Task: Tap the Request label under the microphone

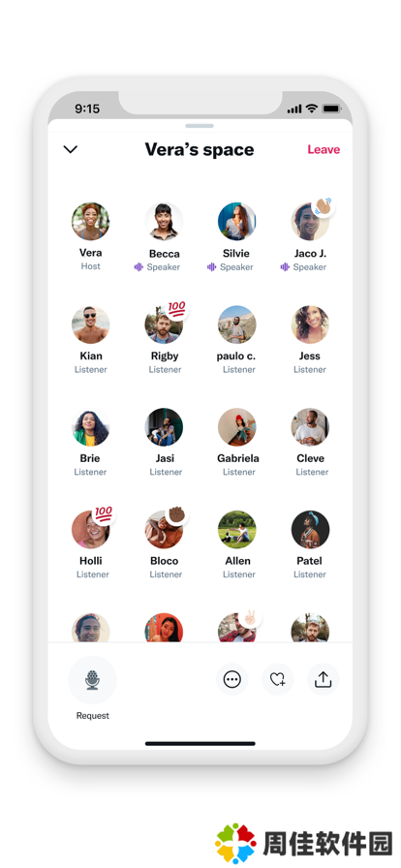Action: [x=92, y=716]
